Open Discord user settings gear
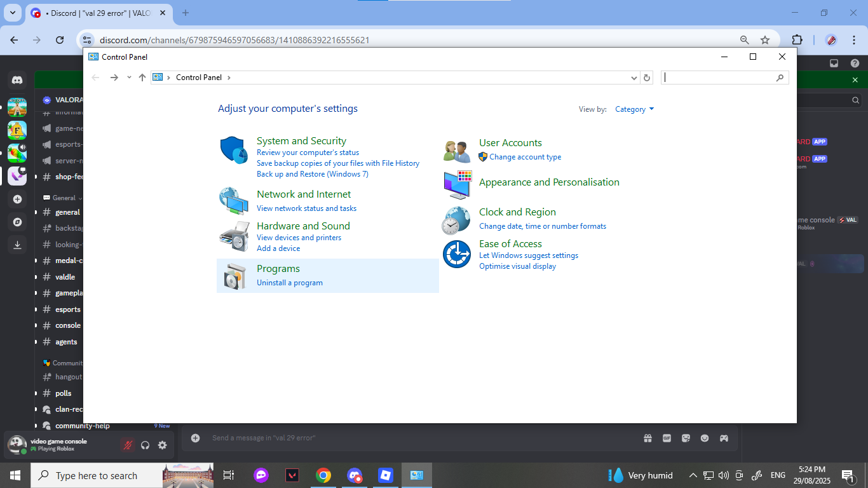The height and width of the screenshot is (488, 868). (163, 445)
